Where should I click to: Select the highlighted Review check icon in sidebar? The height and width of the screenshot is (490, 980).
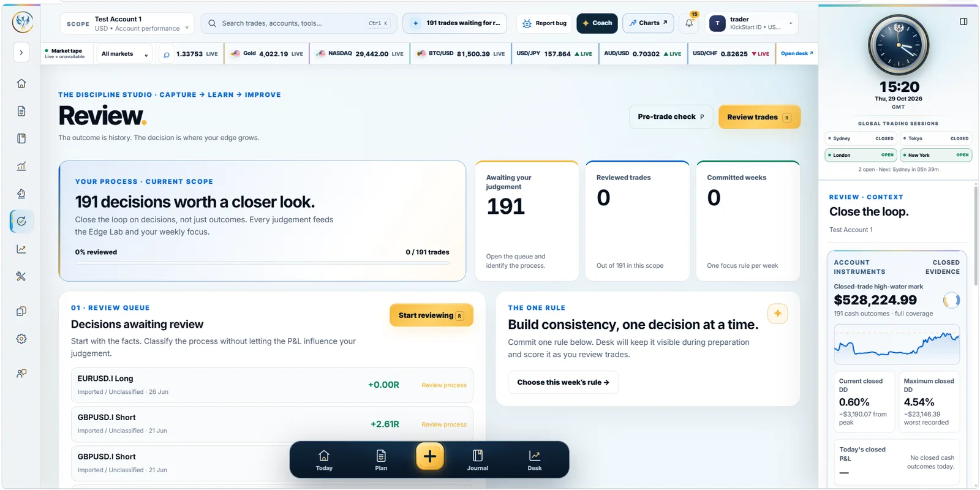click(x=21, y=221)
